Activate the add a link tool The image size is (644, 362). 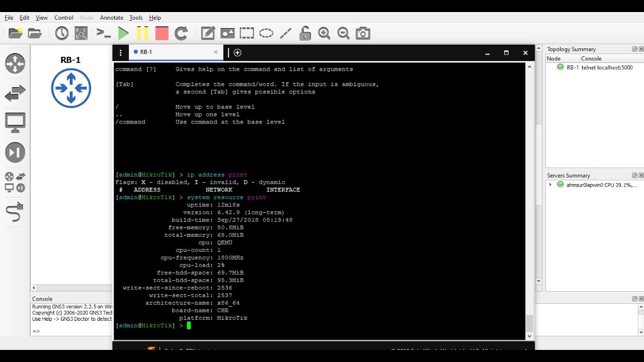[x=15, y=212]
